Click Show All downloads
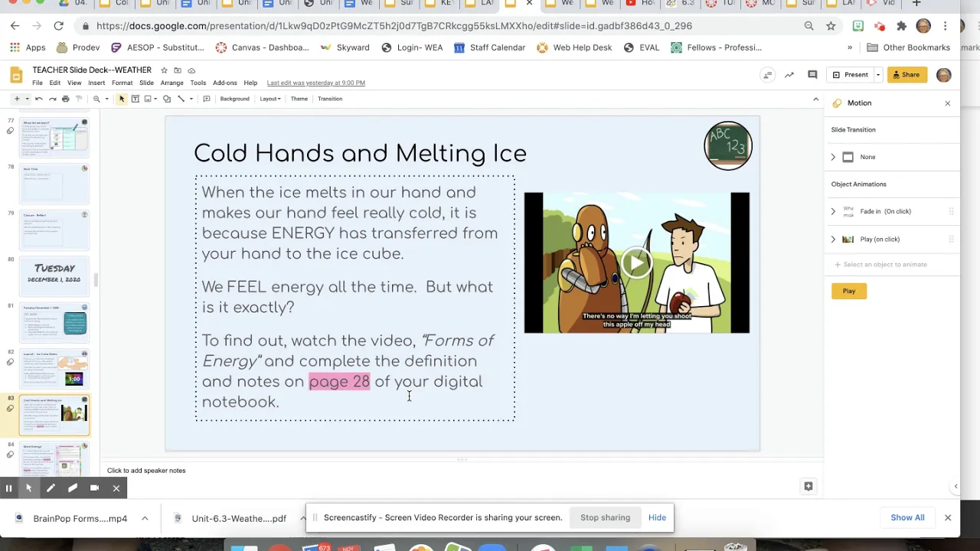The width and height of the screenshot is (980, 551). click(x=907, y=517)
